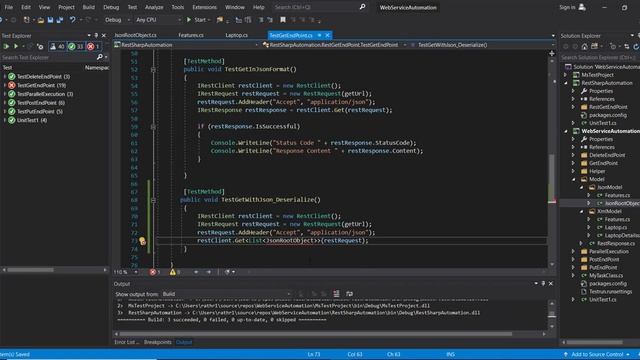The height and width of the screenshot is (360, 640).
Task: Click Add to Source Control up-arrow icon
Action: [565, 354]
